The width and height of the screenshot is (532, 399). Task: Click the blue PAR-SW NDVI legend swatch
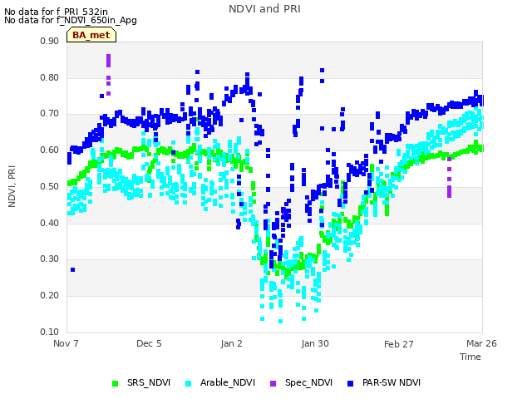pos(351,384)
